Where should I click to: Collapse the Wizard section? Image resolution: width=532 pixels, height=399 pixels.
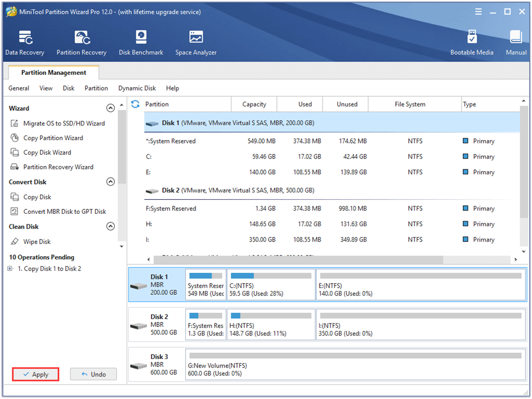(110, 108)
